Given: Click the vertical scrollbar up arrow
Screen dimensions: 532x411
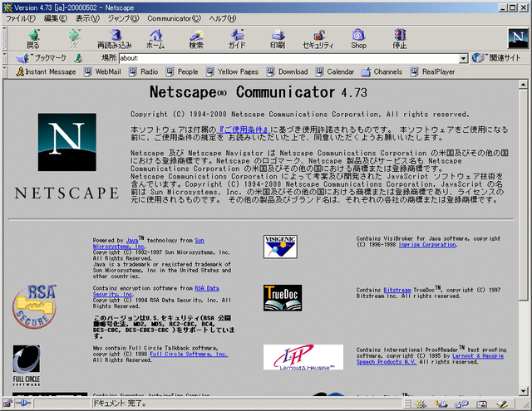Looking at the screenshot, I should click(523, 84).
